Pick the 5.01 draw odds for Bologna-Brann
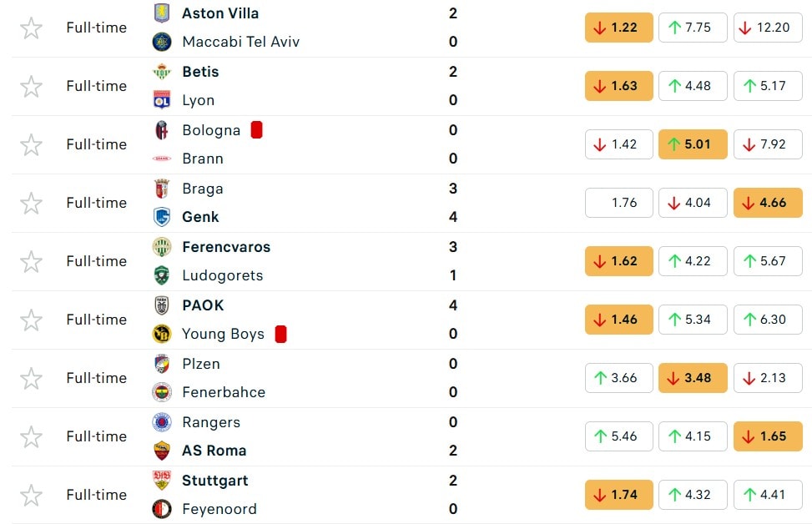The width and height of the screenshot is (812, 524). tap(693, 144)
